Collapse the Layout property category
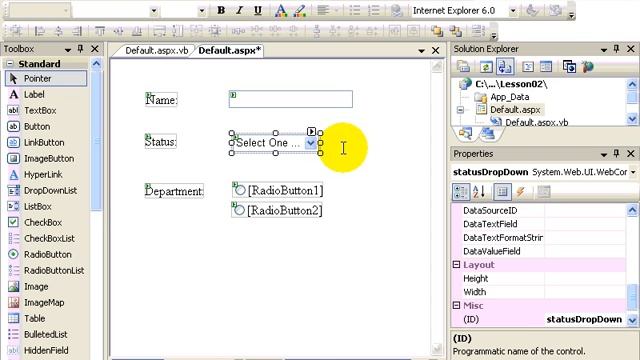Image resolution: width=640 pixels, height=360 pixels. 457,264
